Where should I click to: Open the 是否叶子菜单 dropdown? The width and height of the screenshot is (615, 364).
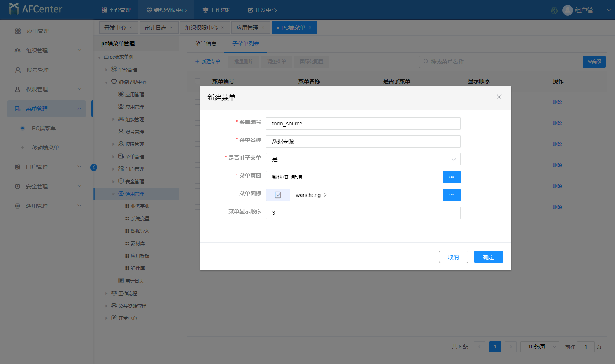(363, 159)
